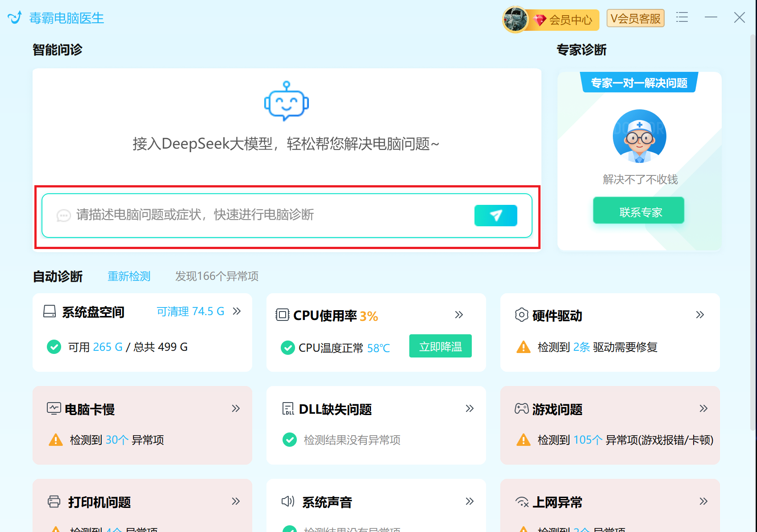Click the green check in DLL缺失问题 card
The image size is (757, 532).
click(290, 440)
